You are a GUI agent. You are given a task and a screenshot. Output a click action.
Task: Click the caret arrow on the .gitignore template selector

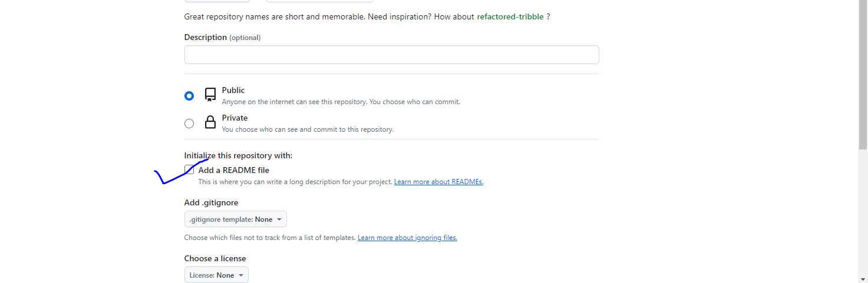279,219
